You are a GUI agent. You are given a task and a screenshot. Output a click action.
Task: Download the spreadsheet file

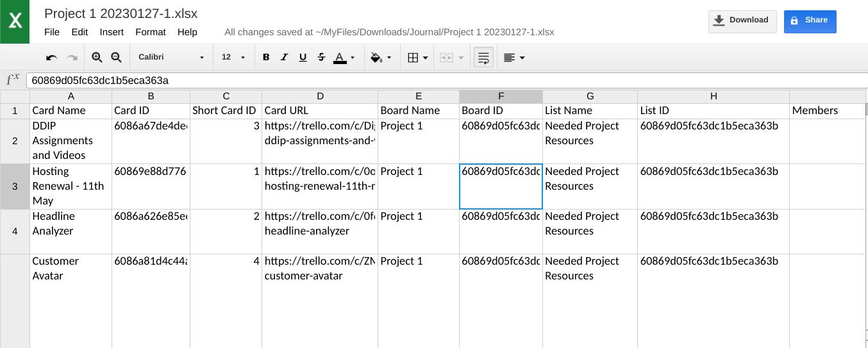point(742,21)
